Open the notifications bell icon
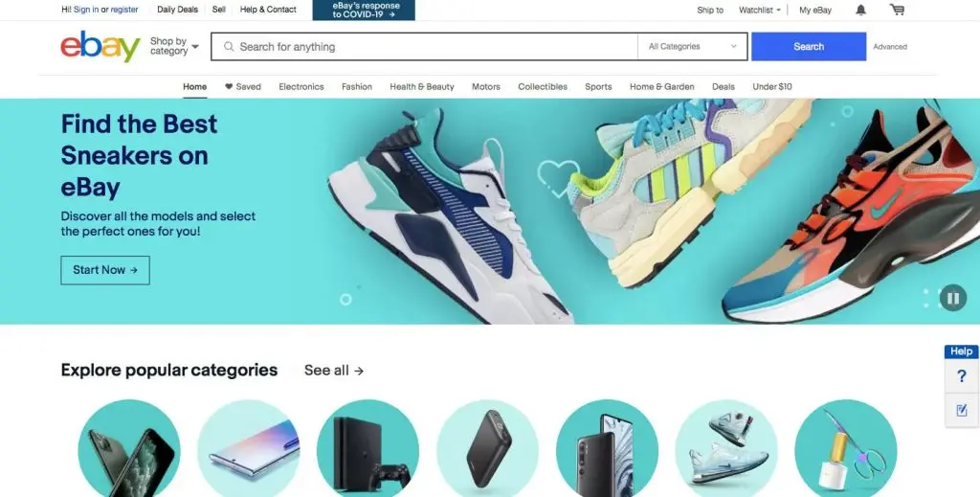980x497 pixels. pos(860,10)
